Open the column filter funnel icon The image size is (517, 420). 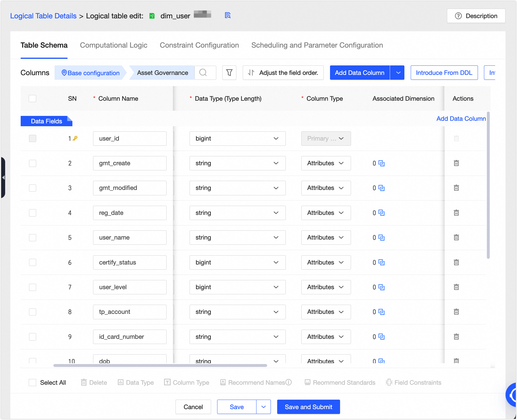pos(229,73)
